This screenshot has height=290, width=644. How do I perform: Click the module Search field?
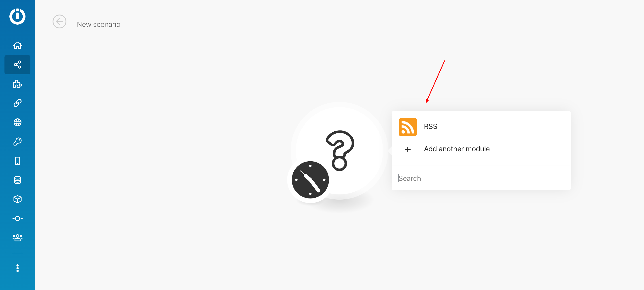tap(481, 178)
